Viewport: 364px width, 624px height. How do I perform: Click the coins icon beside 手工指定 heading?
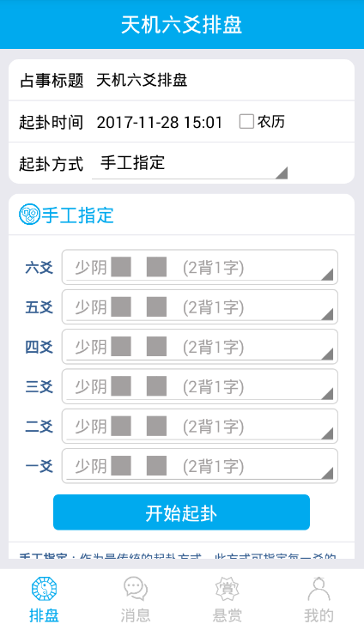(30, 215)
